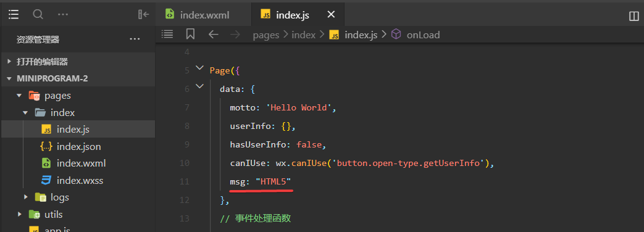Screen dimensions: 644x232
Task: Go back with the left arrow
Action: pos(213,35)
